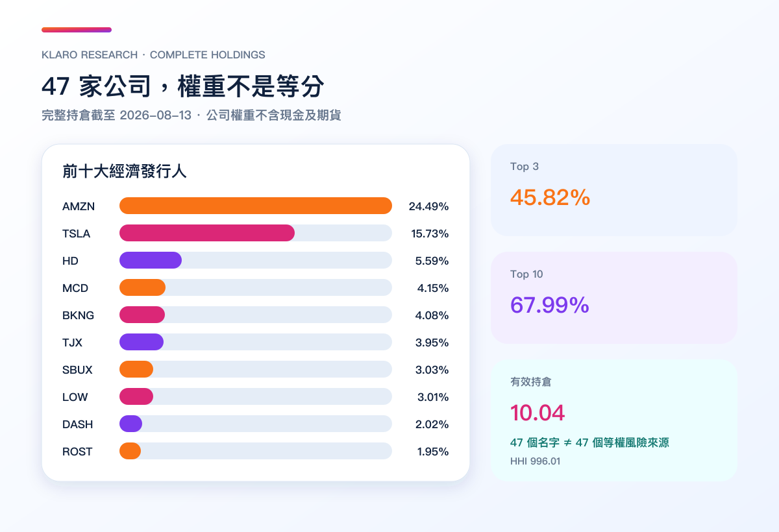The height and width of the screenshot is (532, 779).
Task: Click the 24.49% value
Action: tap(428, 206)
